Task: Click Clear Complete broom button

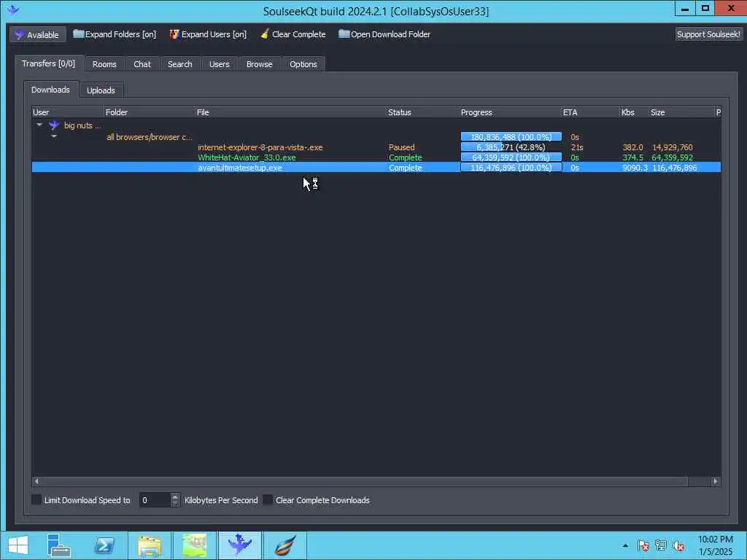Action: click(x=293, y=34)
